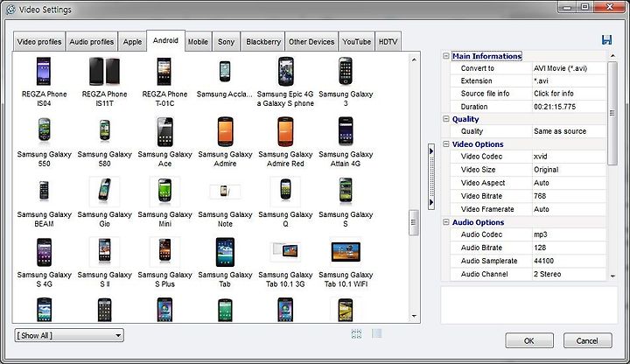The height and width of the screenshot is (364, 630).
Task: Change the Convert to AVI Movie value
Action: point(569,68)
